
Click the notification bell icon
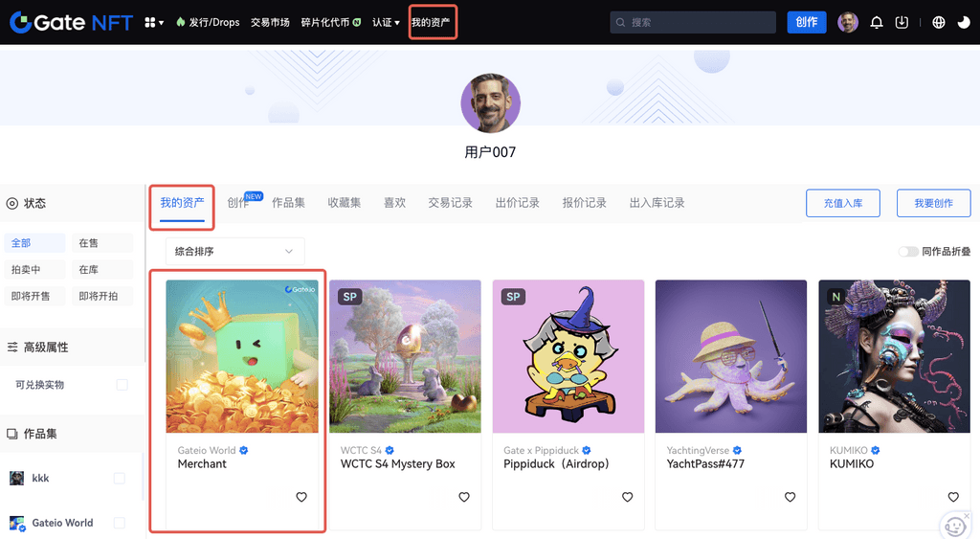(x=876, y=22)
